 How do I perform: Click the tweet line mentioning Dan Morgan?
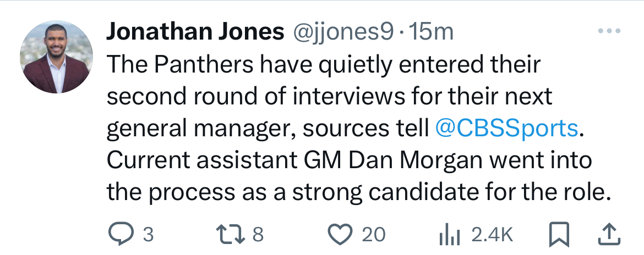(349, 160)
